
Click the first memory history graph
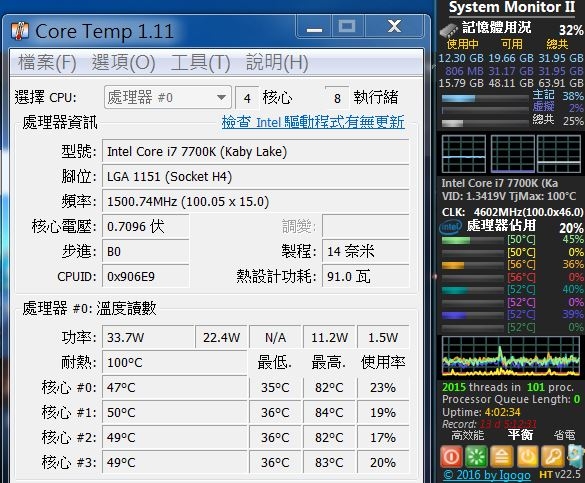(464, 154)
